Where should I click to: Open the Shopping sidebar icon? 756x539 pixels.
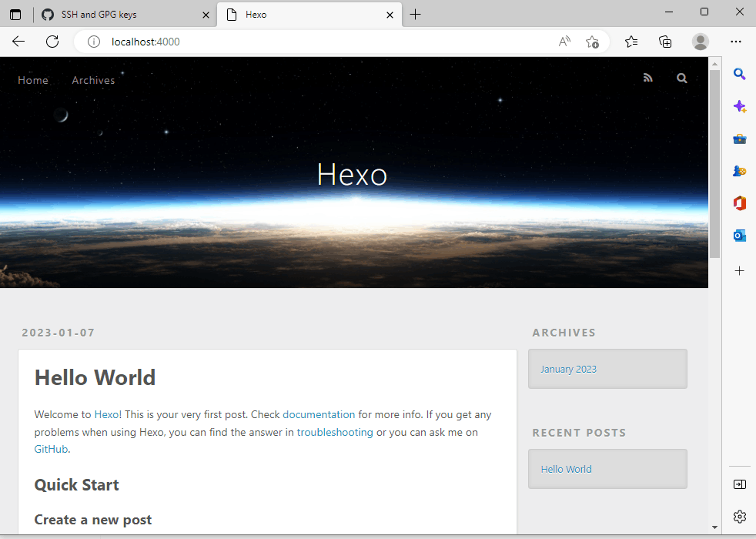740,139
